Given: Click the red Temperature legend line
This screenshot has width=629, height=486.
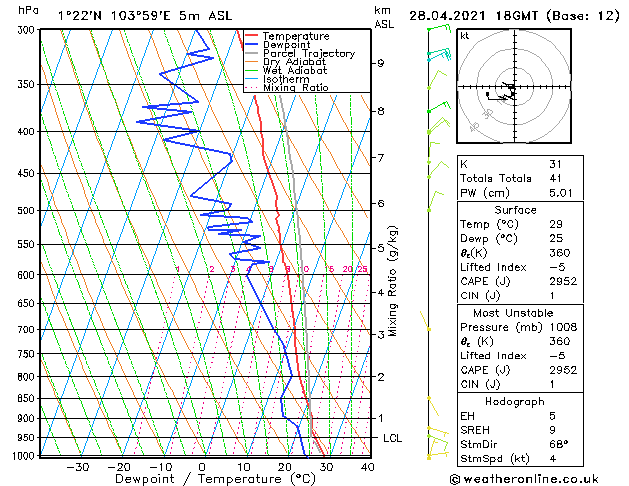Looking at the screenshot, I should (251, 35).
